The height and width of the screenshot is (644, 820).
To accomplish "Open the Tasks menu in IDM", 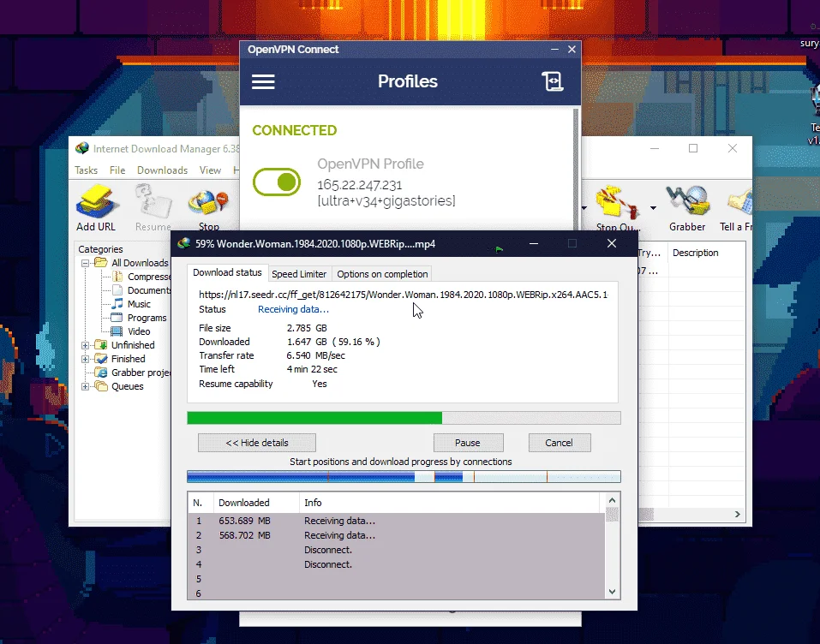I will coord(86,170).
